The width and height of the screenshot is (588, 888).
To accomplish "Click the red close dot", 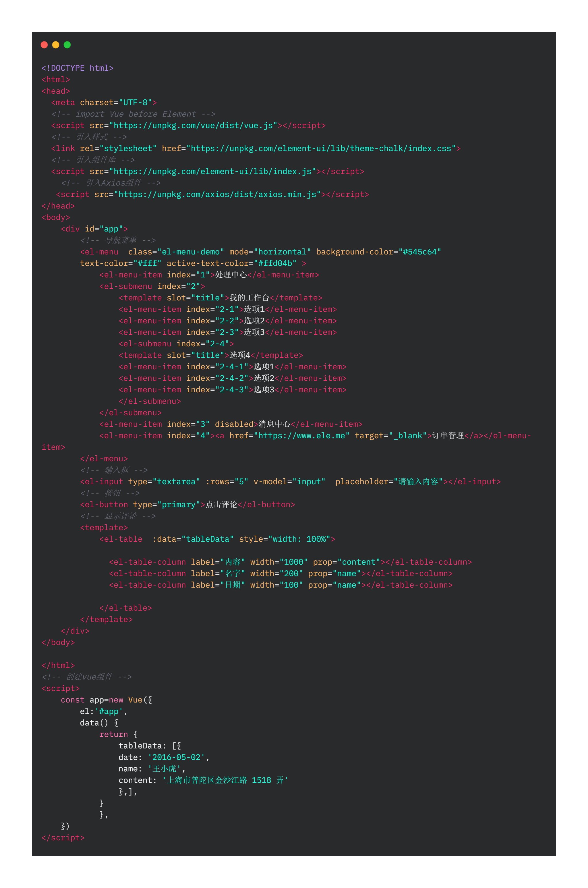I will [44, 45].
